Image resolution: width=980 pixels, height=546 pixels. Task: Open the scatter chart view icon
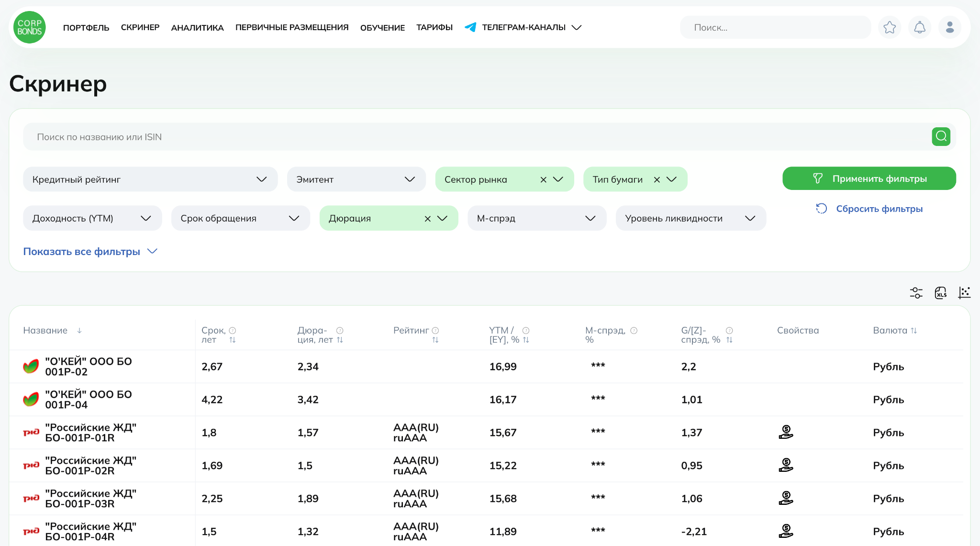pos(964,292)
